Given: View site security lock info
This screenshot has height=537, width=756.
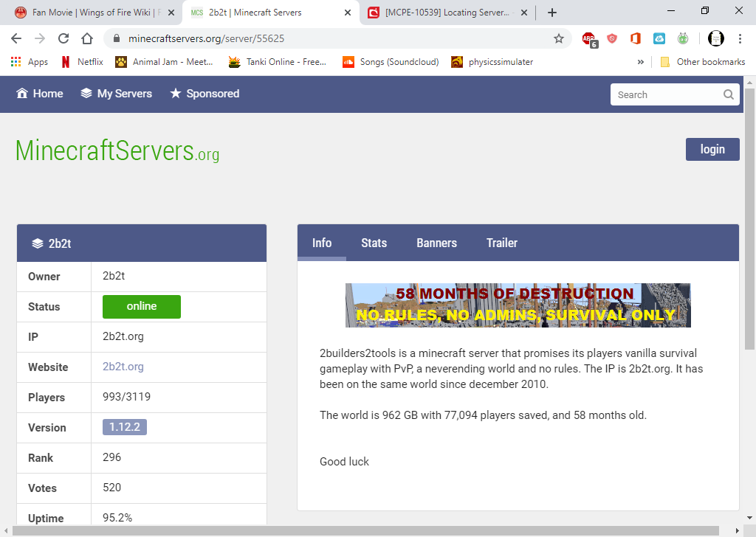Looking at the screenshot, I should point(116,38).
